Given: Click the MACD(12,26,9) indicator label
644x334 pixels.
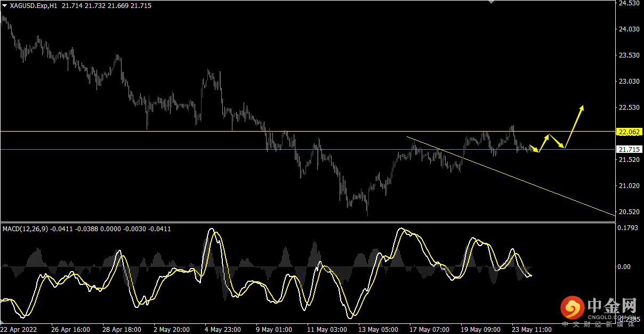Looking at the screenshot, I should 25,229.
